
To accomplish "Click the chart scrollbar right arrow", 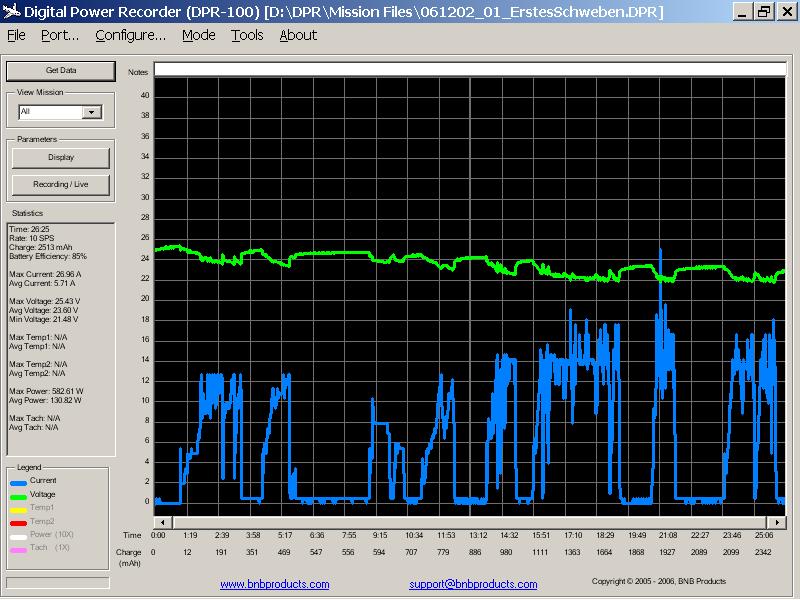I will point(777,522).
